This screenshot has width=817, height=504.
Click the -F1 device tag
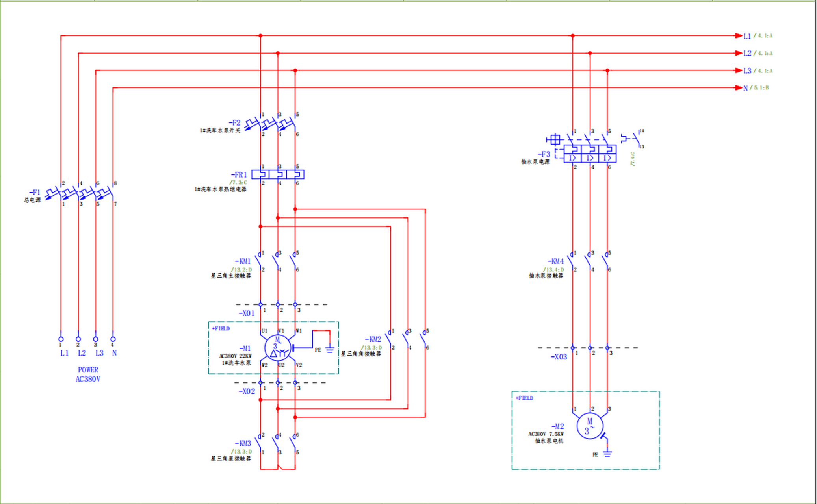[x=35, y=193]
